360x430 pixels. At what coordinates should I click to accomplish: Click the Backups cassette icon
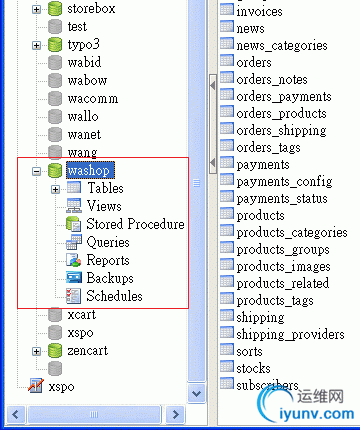[74, 278]
